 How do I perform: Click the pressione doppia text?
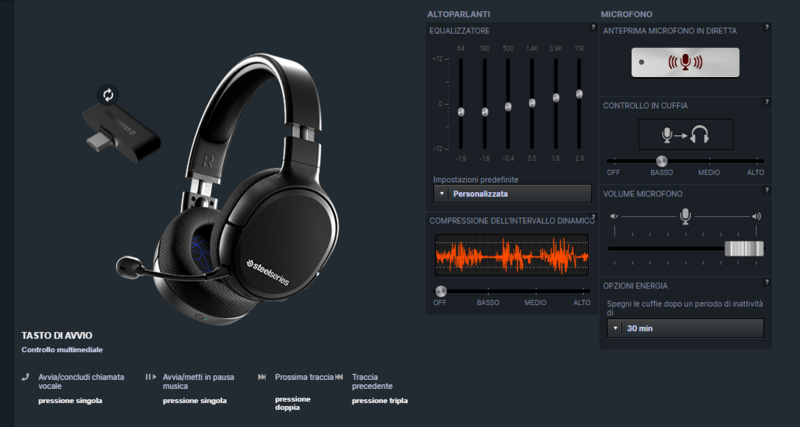(293, 404)
